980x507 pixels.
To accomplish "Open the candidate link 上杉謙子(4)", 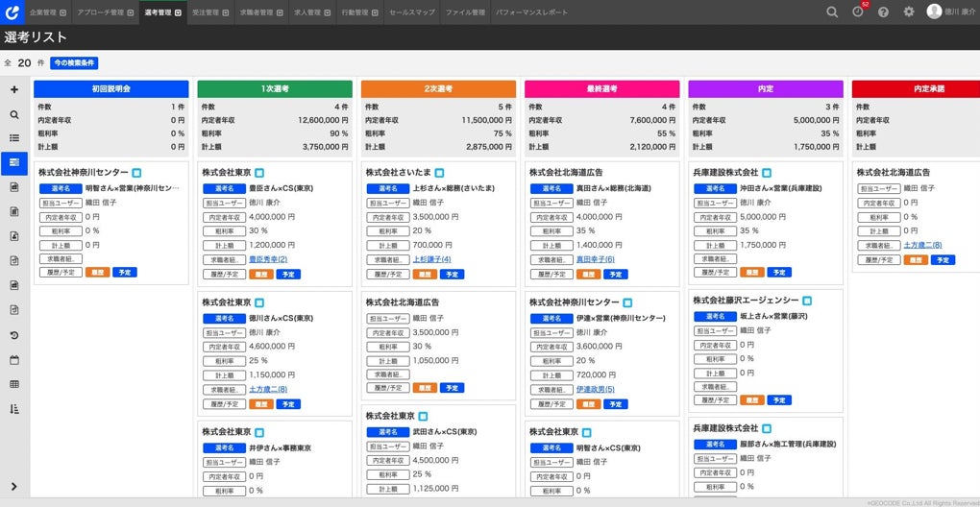I will (x=432, y=259).
